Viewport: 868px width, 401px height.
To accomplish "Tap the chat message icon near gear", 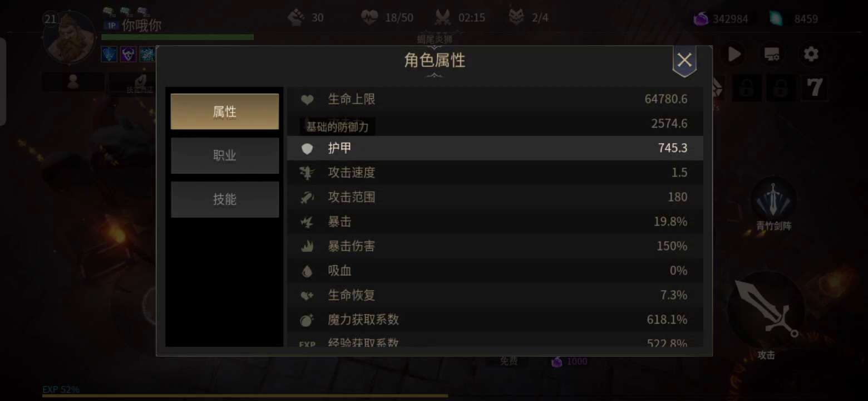I will [772, 54].
